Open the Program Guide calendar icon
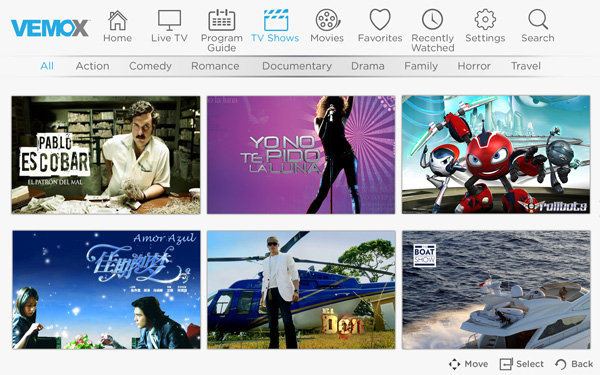This screenshot has width=600, height=375. pyautogui.click(x=222, y=20)
